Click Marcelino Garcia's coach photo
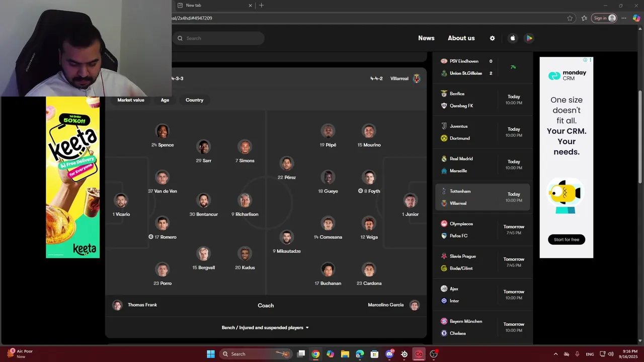Screen dimensions: 644x362 pos(415,305)
